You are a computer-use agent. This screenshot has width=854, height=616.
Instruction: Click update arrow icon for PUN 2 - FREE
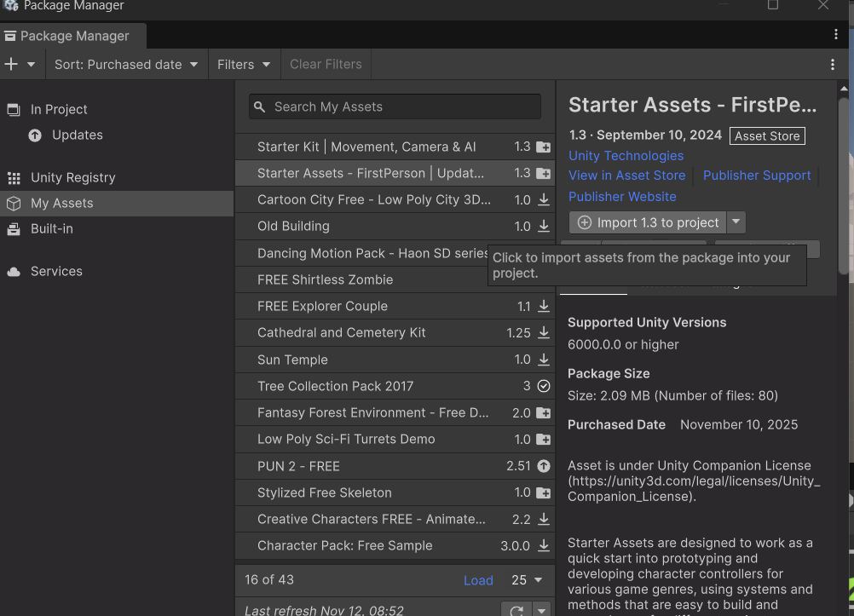coord(543,466)
